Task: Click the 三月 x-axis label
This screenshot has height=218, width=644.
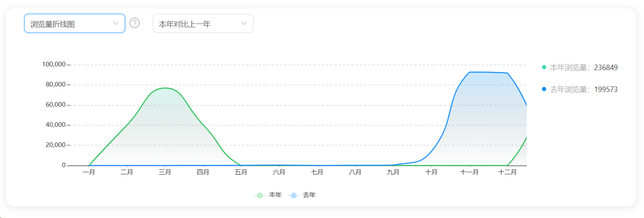Action: [x=165, y=172]
